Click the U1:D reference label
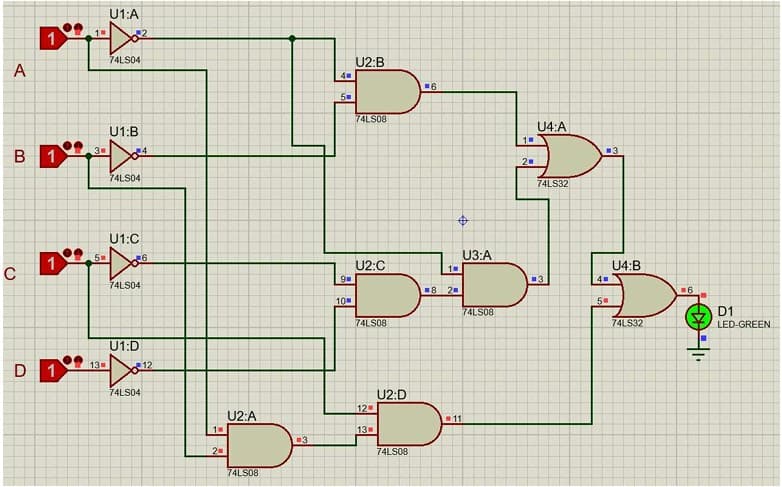This screenshot has height=487, width=782. pos(124,346)
